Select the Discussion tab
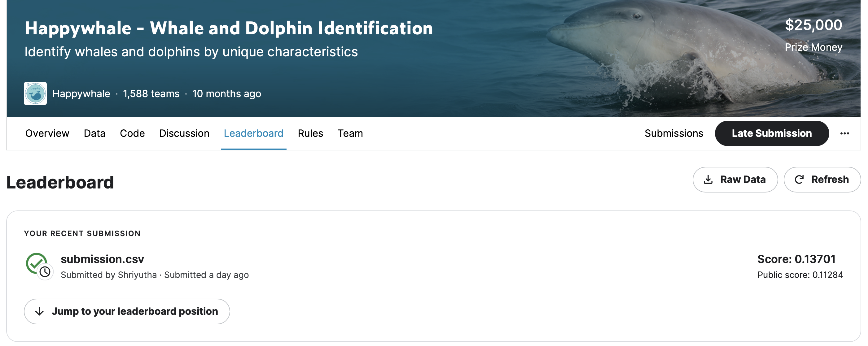 (184, 133)
